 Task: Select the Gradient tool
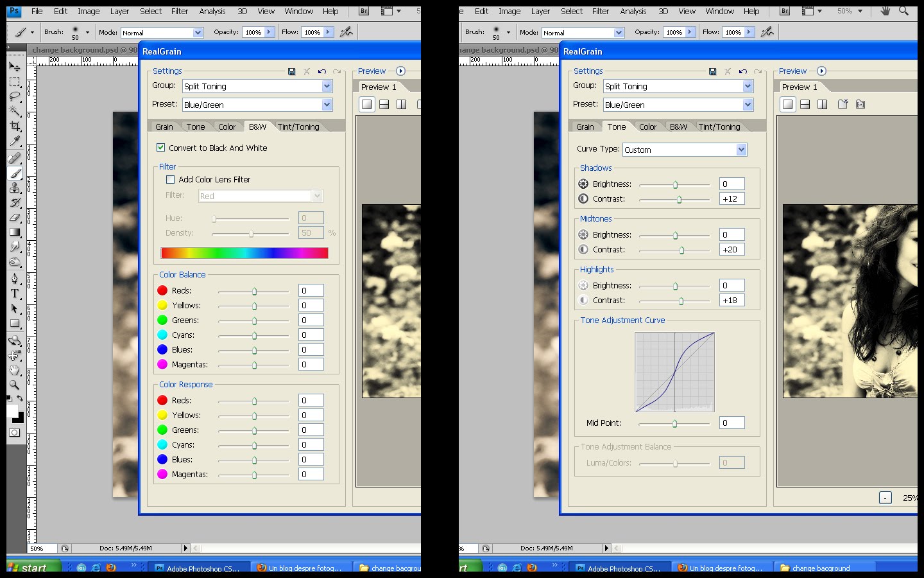(15, 232)
